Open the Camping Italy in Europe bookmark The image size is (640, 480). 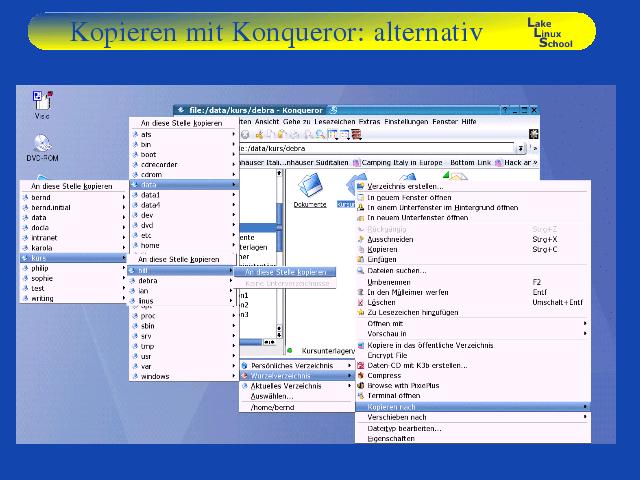(398, 162)
